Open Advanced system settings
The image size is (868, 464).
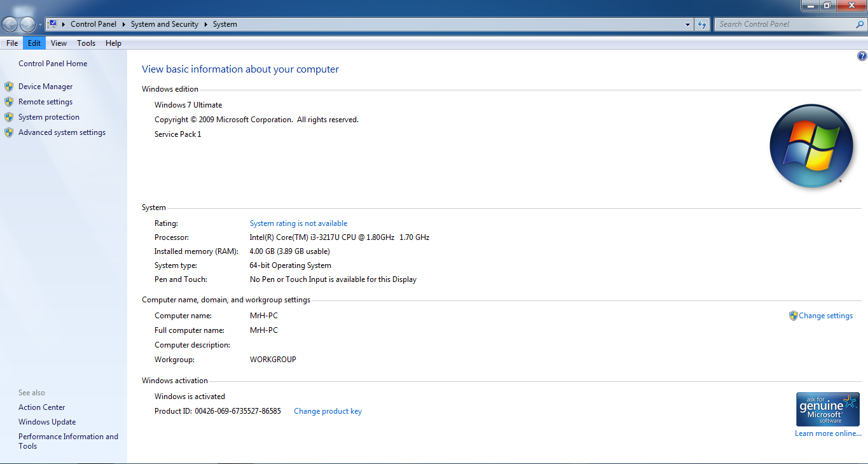pos(62,132)
